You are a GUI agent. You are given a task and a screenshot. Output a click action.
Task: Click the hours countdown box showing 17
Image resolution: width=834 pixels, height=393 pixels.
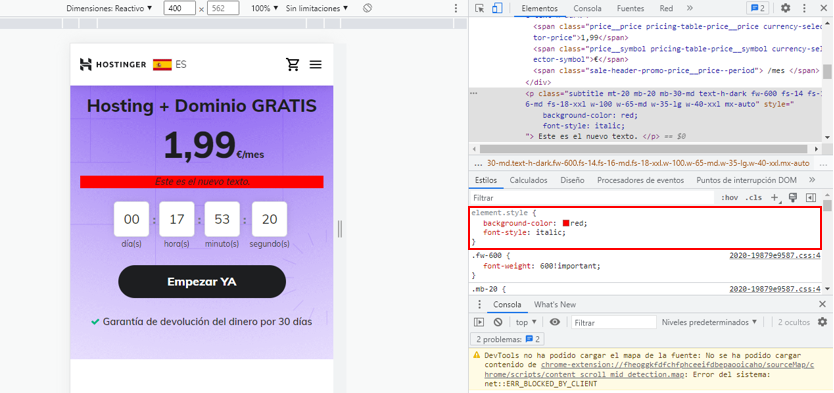[x=177, y=219]
